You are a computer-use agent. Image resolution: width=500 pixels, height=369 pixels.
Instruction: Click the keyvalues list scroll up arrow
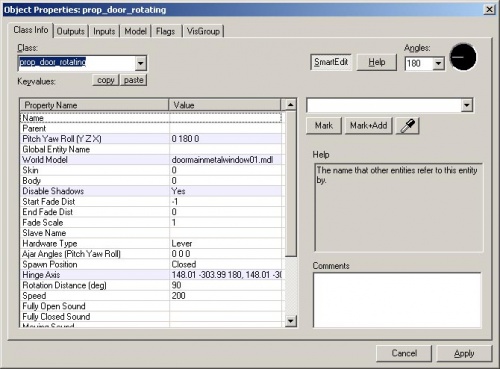coord(291,105)
